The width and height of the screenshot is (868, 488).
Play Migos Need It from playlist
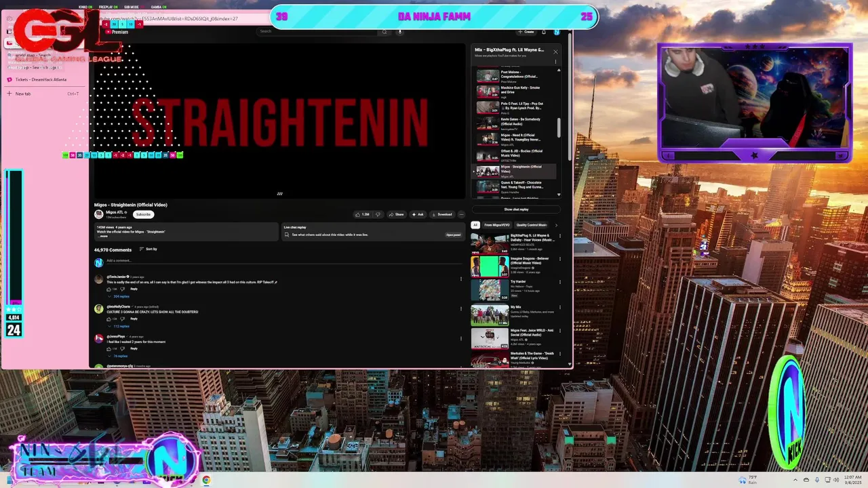515,139
